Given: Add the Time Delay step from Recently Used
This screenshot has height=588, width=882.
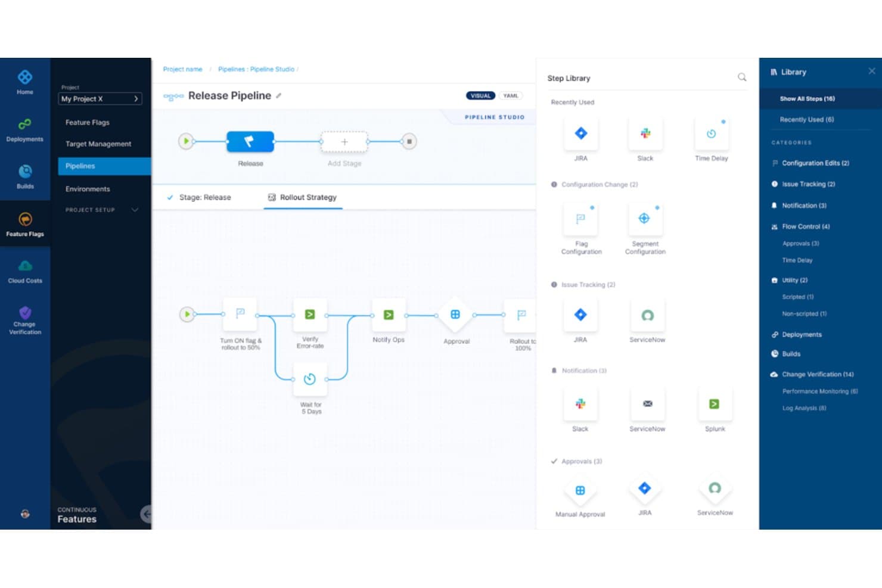Looking at the screenshot, I should tap(711, 133).
